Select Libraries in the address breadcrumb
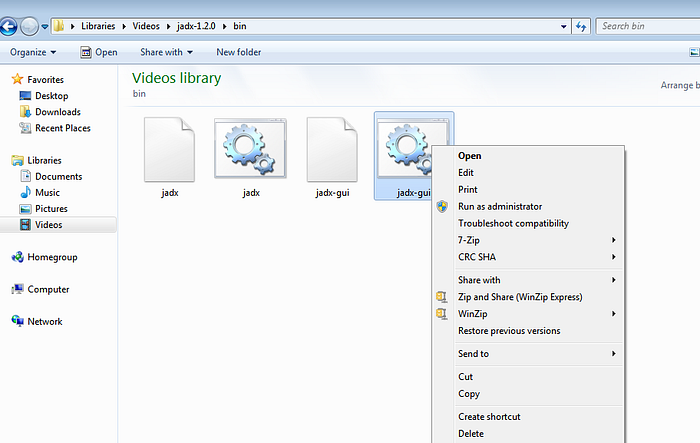 98,26
